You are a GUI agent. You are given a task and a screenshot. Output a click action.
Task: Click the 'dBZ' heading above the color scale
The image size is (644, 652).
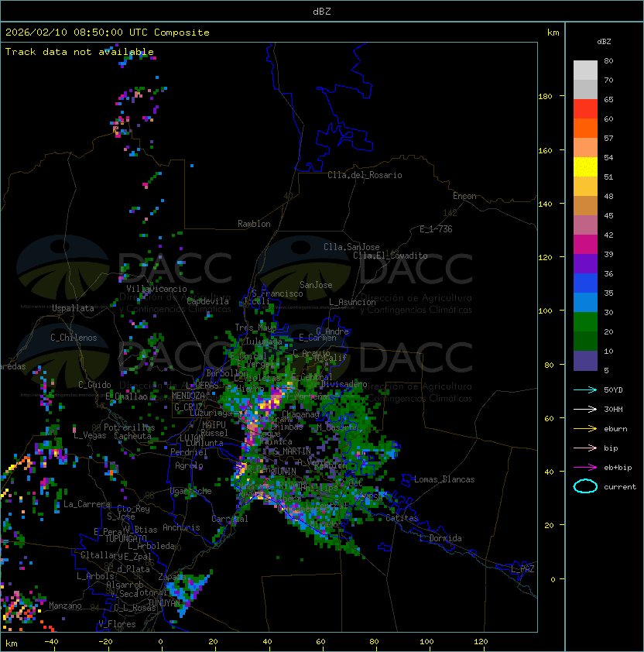(x=604, y=42)
